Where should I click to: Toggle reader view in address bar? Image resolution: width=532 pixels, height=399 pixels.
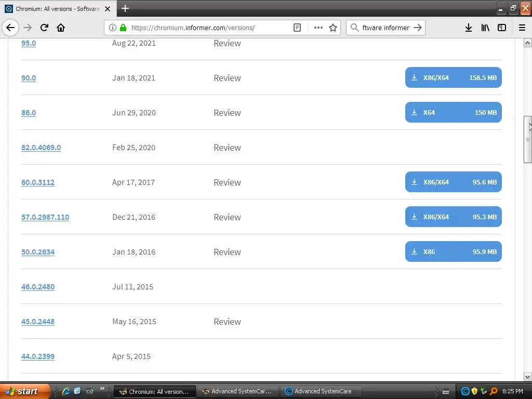[x=297, y=28]
